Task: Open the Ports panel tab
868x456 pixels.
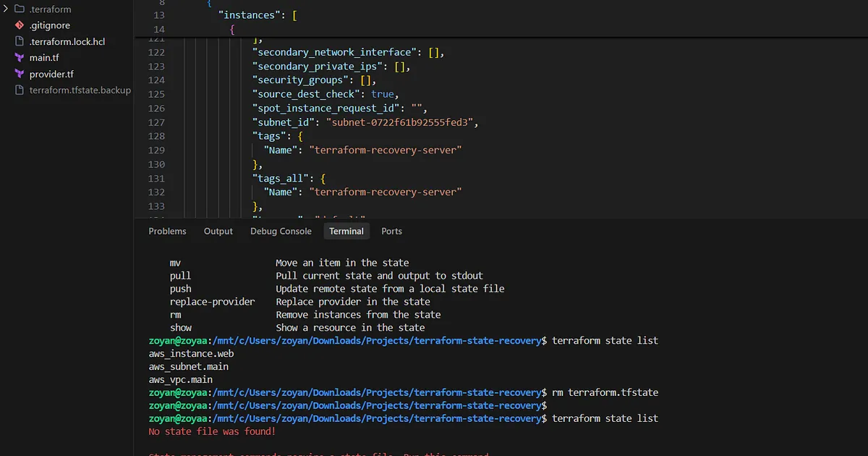Action: [391, 231]
